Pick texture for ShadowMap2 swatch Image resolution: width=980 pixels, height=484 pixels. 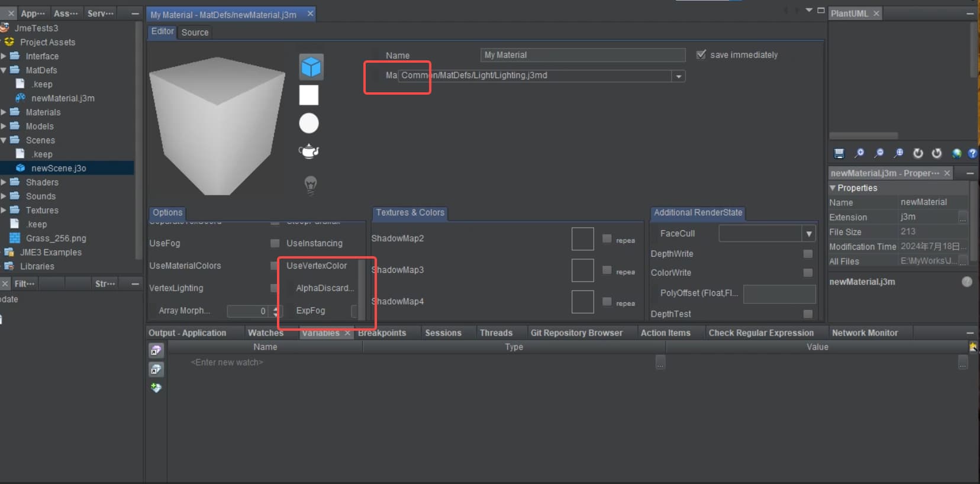click(583, 239)
